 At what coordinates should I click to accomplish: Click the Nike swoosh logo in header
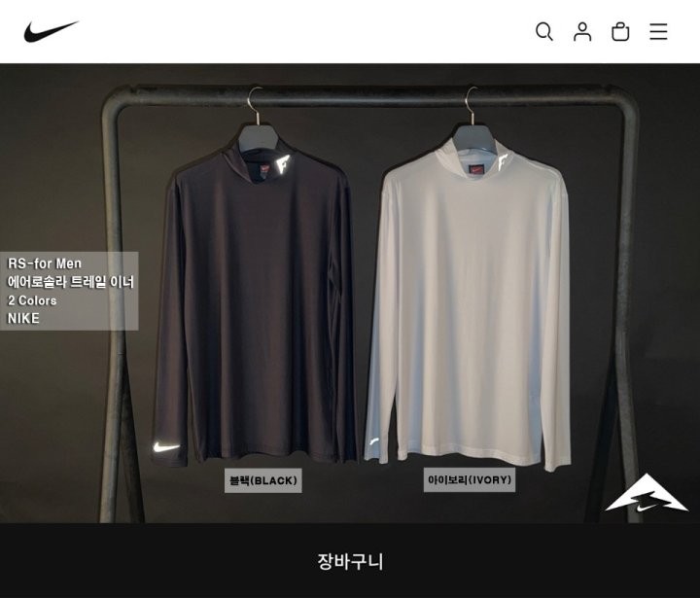coord(52,31)
